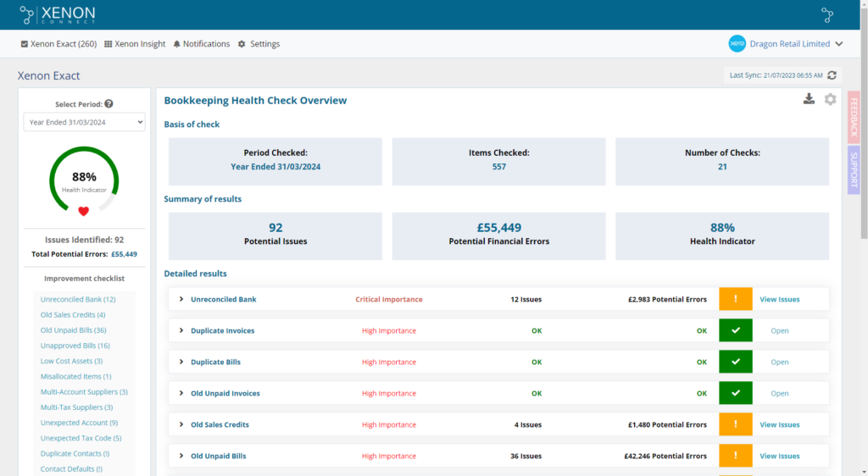Click the Xenon Connect logo top right
This screenshot has width=868, height=476.
[827, 14]
